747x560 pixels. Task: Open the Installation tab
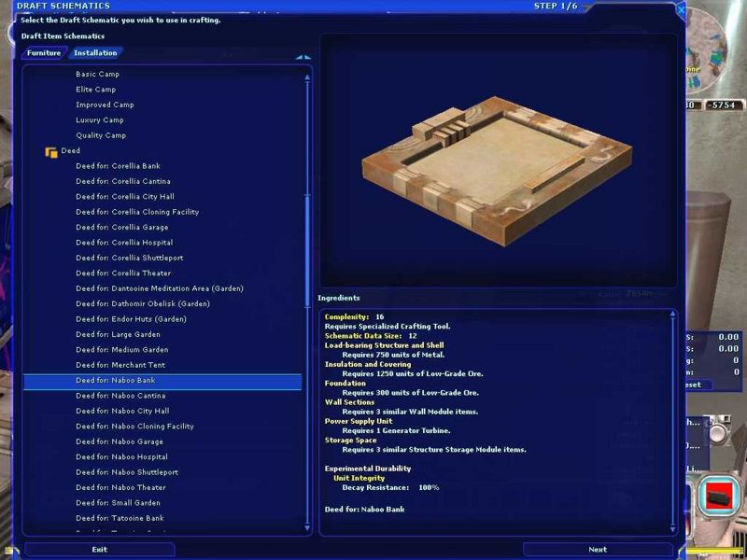coord(95,53)
